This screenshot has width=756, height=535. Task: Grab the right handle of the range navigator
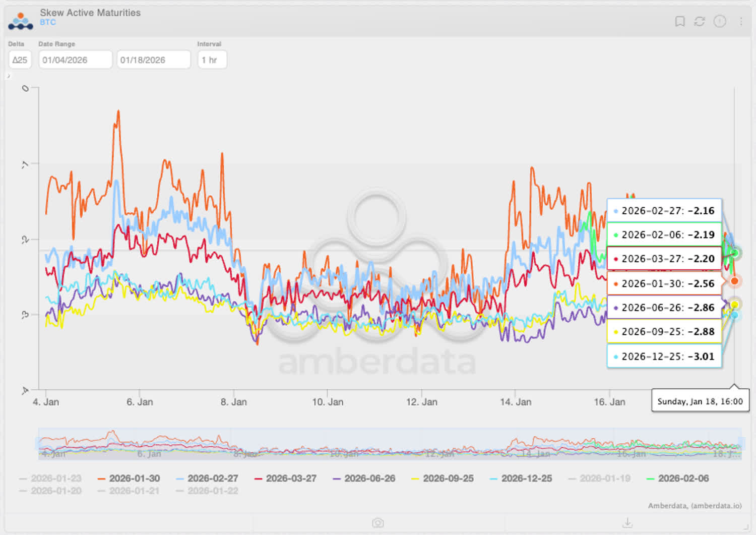(741, 444)
